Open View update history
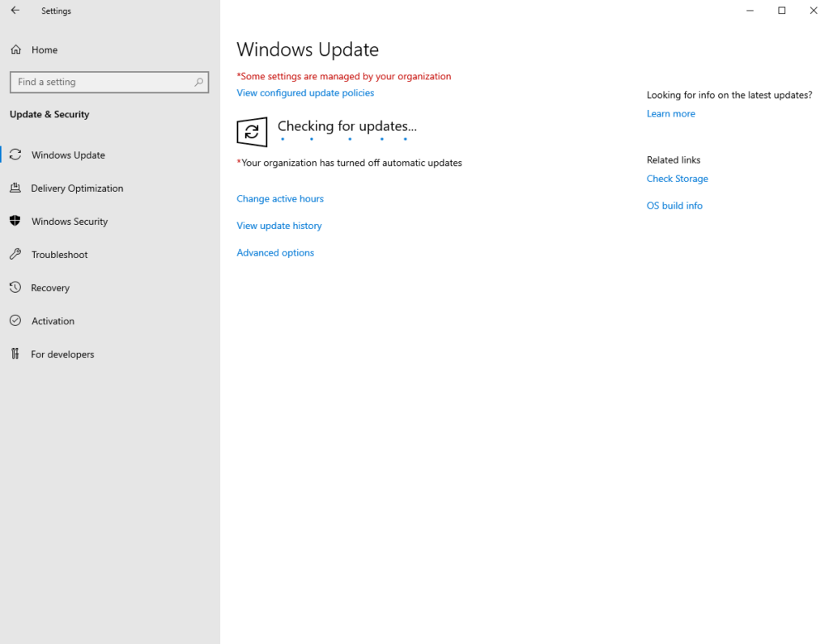Viewport: 829px width, 644px height. pyautogui.click(x=279, y=226)
